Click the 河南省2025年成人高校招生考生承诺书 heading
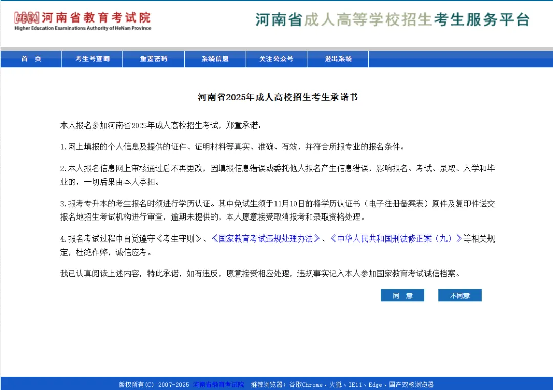 [277, 97]
